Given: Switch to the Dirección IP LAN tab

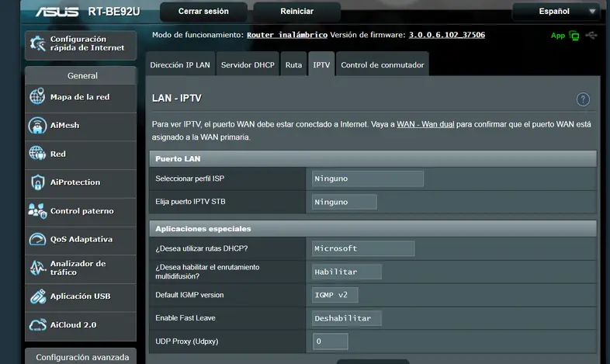Looking at the screenshot, I should (x=180, y=64).
